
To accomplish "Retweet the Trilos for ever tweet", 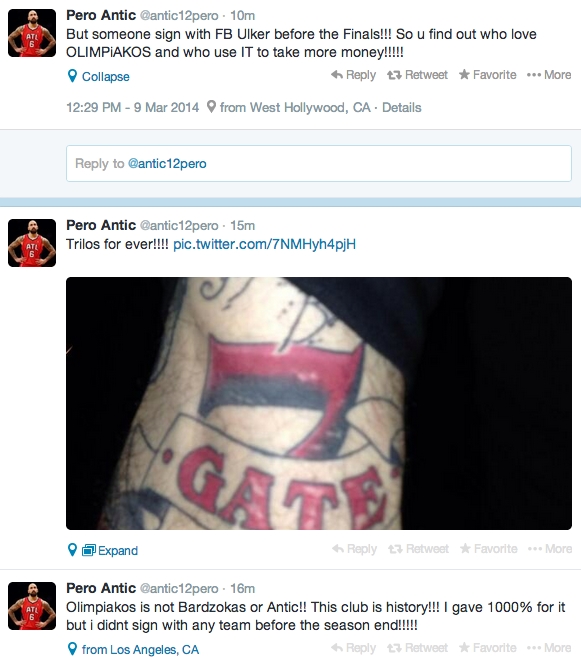I will pyautogui.click(x=418, y=549).
